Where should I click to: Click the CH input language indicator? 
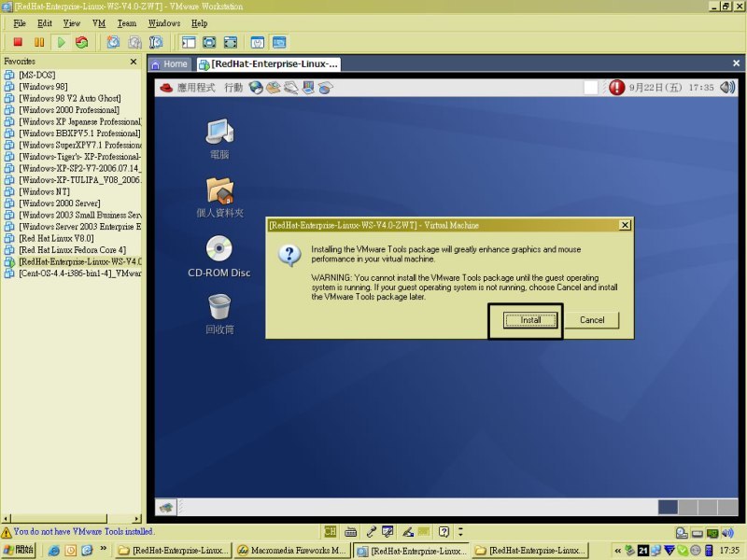click(x=331, y=531)
